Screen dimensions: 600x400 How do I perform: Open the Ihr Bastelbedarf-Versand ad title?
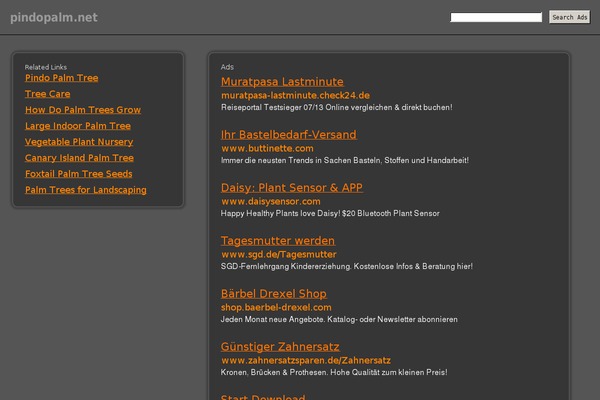pos(289,135)
